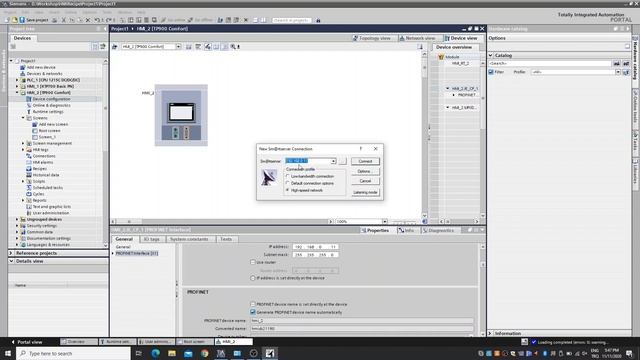Open Historical data in project tree
This screenshot has width=640, height=360.
[x=46, y=175]
